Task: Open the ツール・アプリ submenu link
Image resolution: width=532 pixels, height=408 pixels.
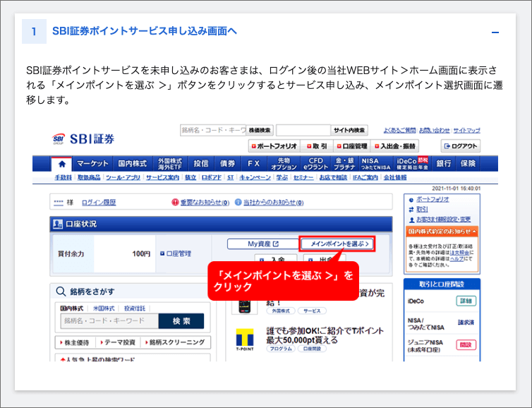Action: coord(123,177)
